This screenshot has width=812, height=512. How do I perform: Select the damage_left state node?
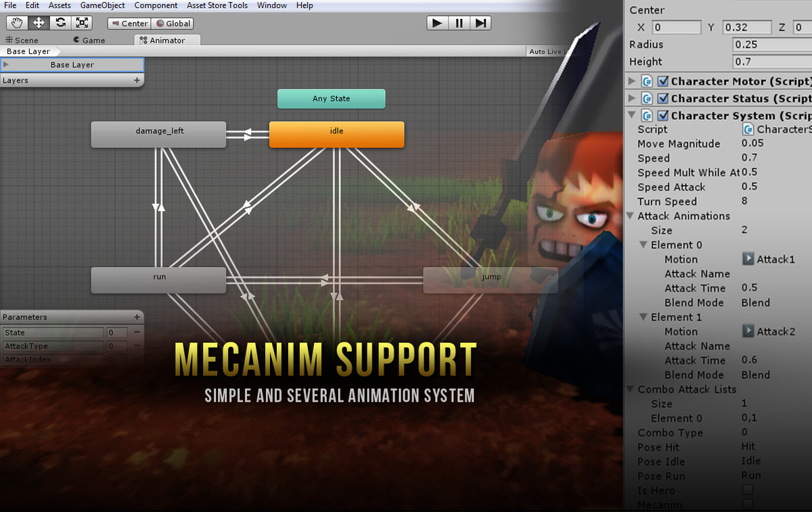point(159,134)
